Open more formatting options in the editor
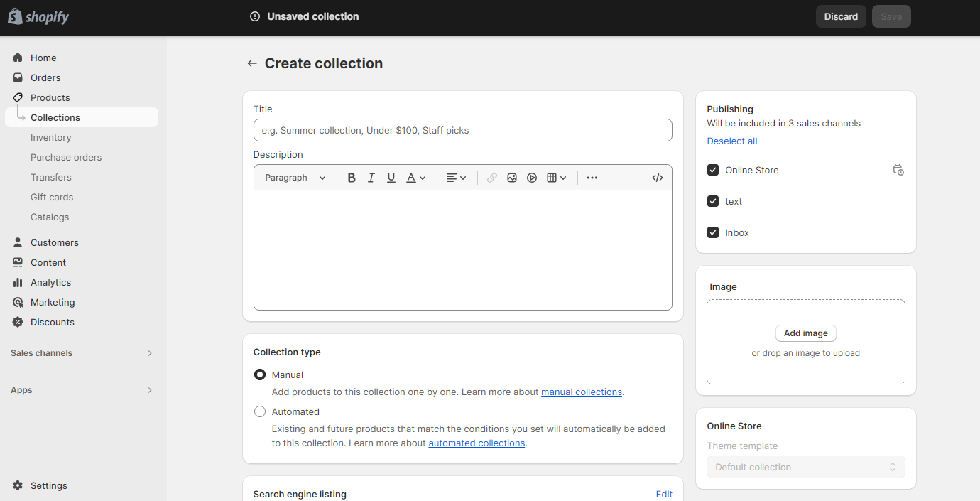The image size is (980, 501). tap(592, 177)
